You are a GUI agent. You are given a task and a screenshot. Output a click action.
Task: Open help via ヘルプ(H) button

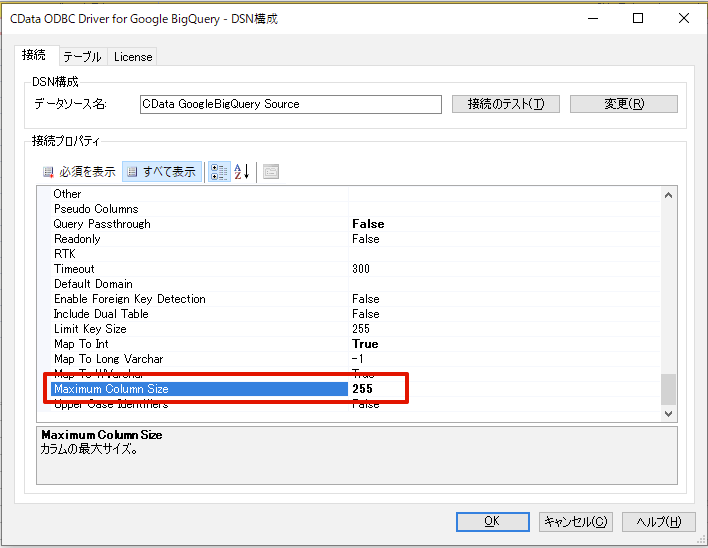point(659,522)
